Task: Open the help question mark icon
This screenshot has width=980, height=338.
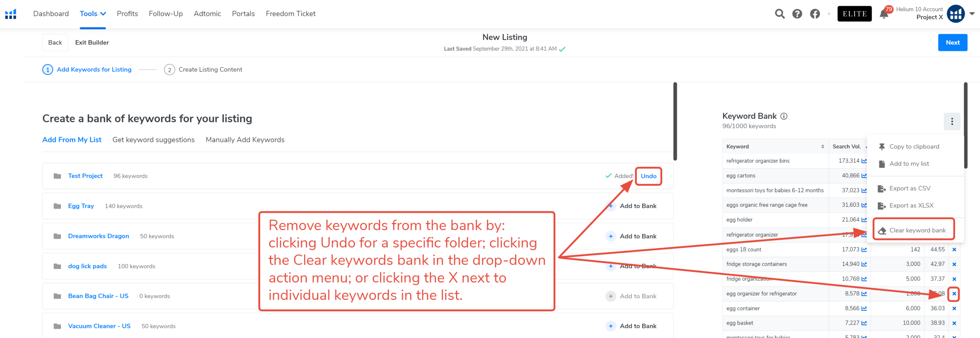Action: (x=797, y=14)
